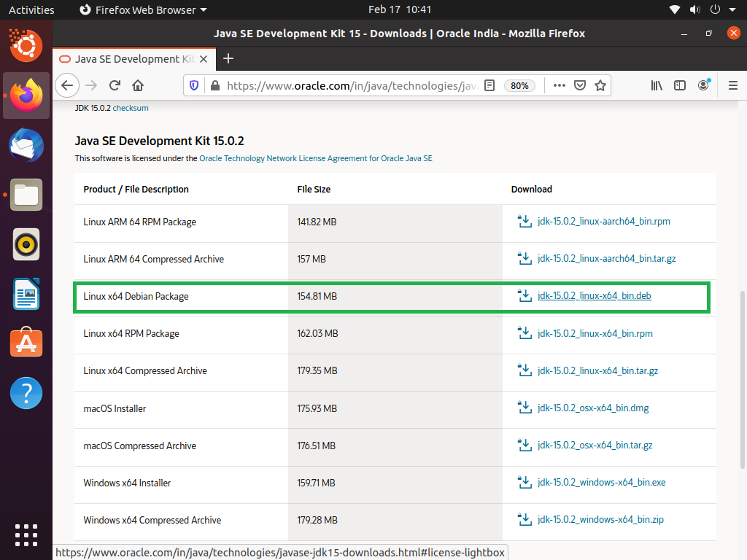The height and width of the screenshot is (560, 747).
Task: Select the Java SE Development Kit tab
Action: point(134,59)
